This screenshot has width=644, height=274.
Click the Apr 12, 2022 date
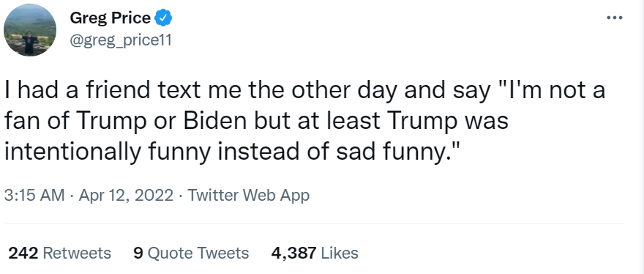pyautogui.click(x=126, y=196)
